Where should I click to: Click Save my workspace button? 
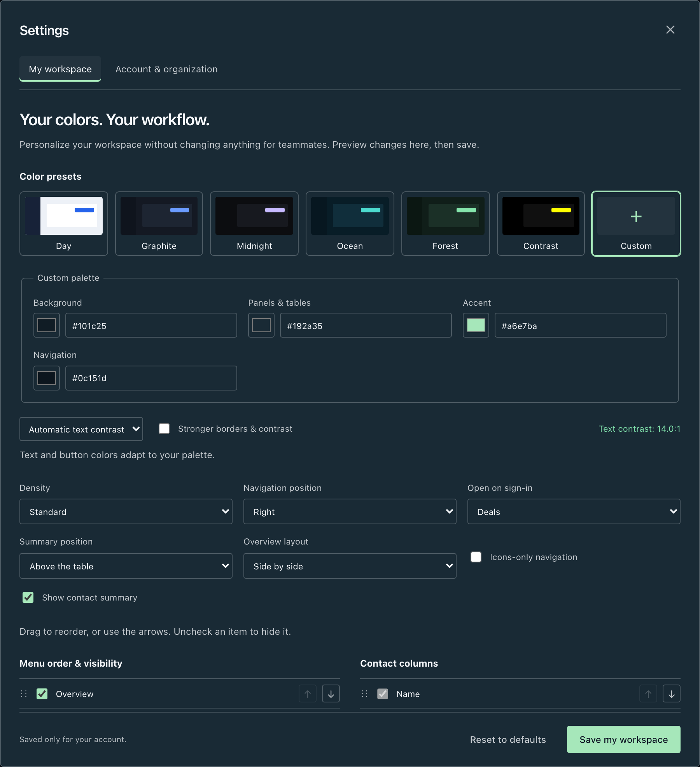624,739
